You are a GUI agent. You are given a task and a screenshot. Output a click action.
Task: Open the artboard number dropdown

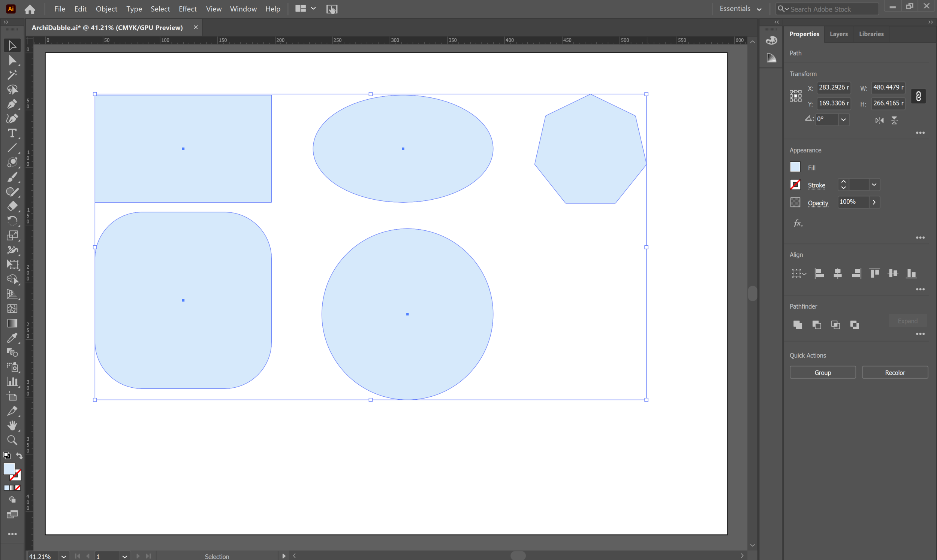tap(124, 556)
